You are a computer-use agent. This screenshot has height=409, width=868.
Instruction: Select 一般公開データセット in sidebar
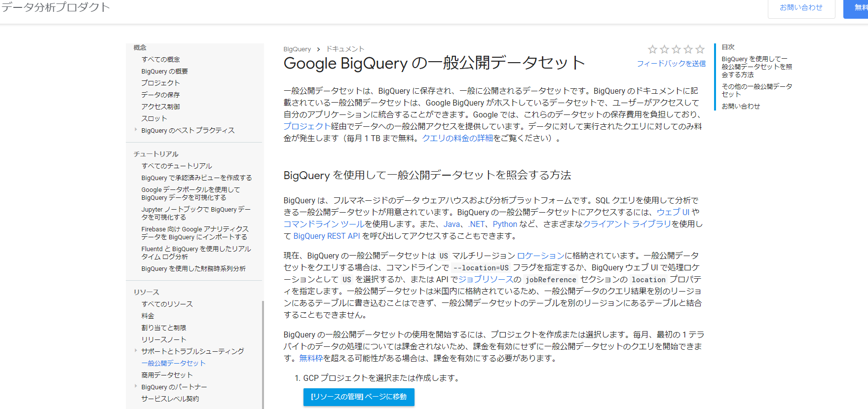tap(173, 363)
